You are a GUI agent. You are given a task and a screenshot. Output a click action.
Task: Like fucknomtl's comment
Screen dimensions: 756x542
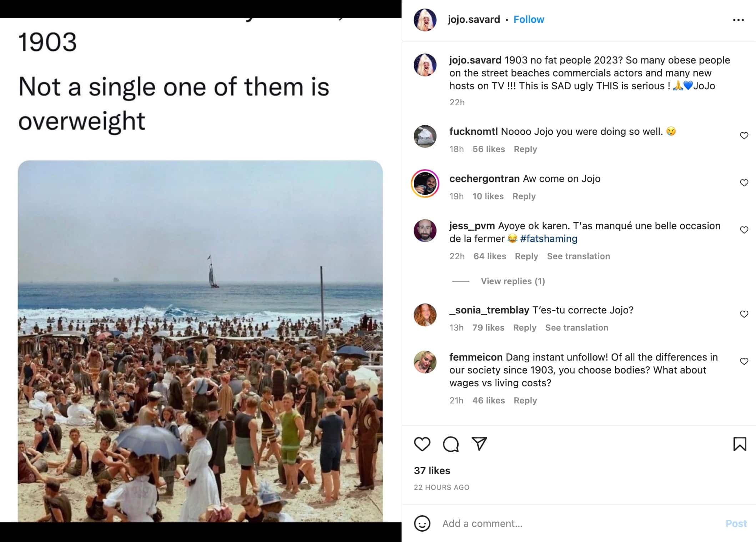[x=744, y=136]
